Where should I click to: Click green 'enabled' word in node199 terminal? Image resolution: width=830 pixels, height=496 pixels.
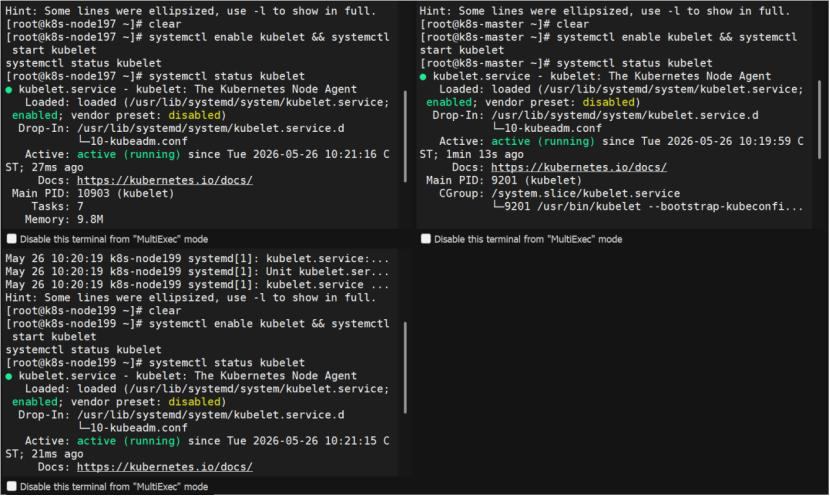(34, 402)
